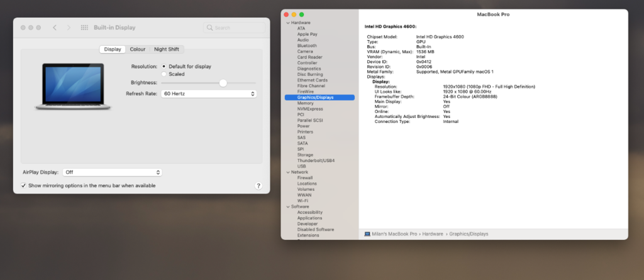The image size is (644, 280).
Task: Open the Show All grid icon
Action: [x=84, y=28]
